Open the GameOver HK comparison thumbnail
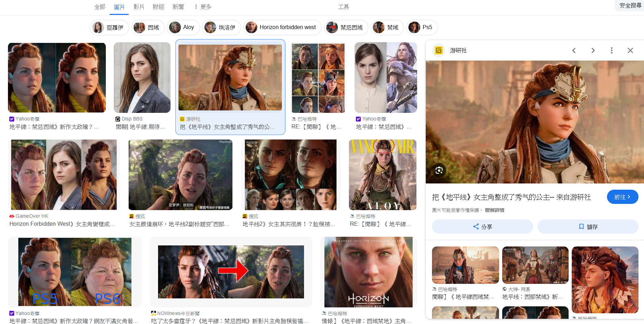The image size is (644, 324). (64, 175)
